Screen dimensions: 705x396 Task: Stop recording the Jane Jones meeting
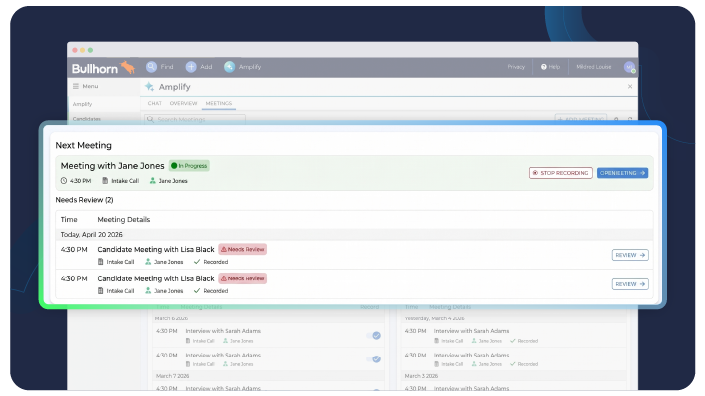tap(561, 173)
